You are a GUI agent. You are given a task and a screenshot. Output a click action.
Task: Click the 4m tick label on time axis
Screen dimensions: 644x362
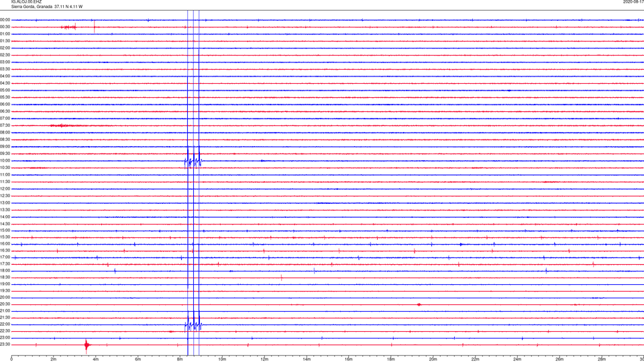pyautogui.click(x=96, y=359)
